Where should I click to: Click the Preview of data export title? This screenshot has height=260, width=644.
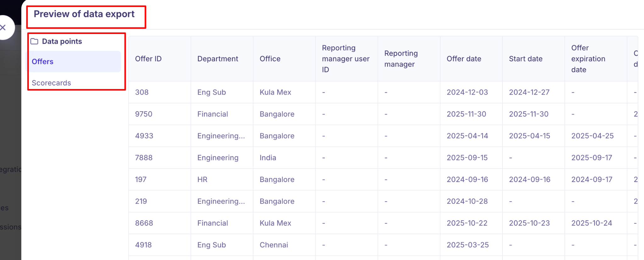coord(84,14)
